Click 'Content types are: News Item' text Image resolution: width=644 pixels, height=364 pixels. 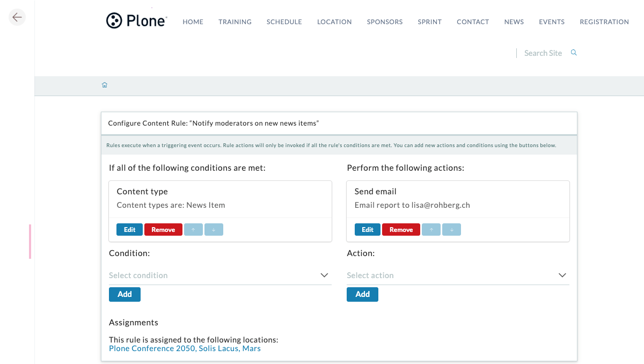pos(171,205)
